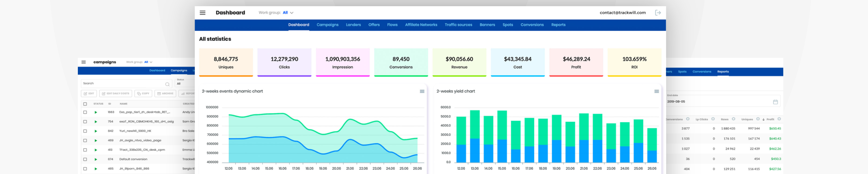Open hamburger menu in campaigns window
The width and height of the screenshot is (868, 174).
tap(83, 62)
